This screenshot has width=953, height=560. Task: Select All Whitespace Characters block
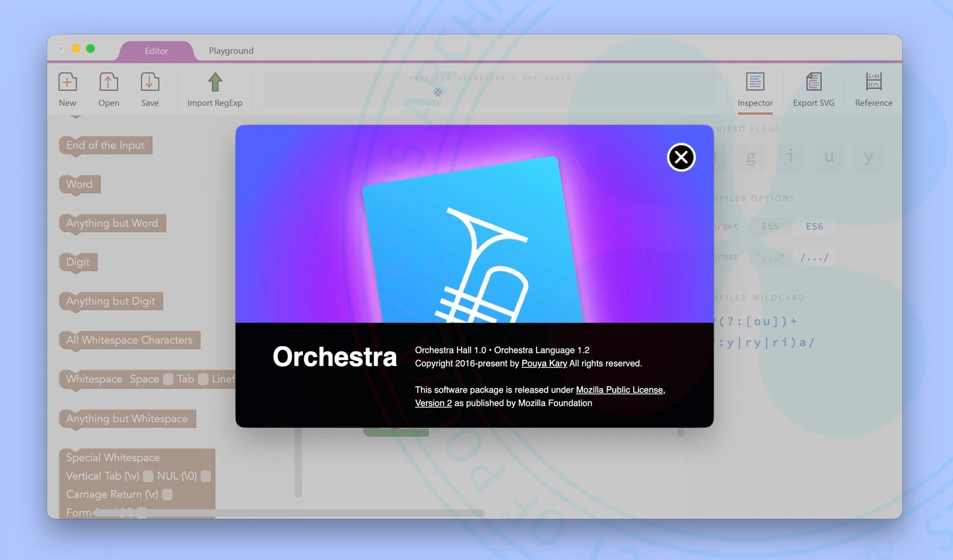tap(129, 340)
